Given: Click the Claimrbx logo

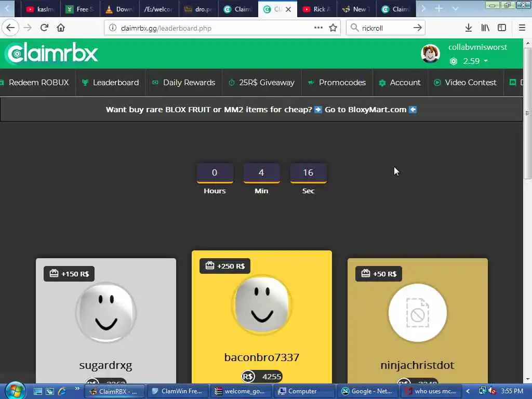Looking at the screenshot, I should [52, 53].
